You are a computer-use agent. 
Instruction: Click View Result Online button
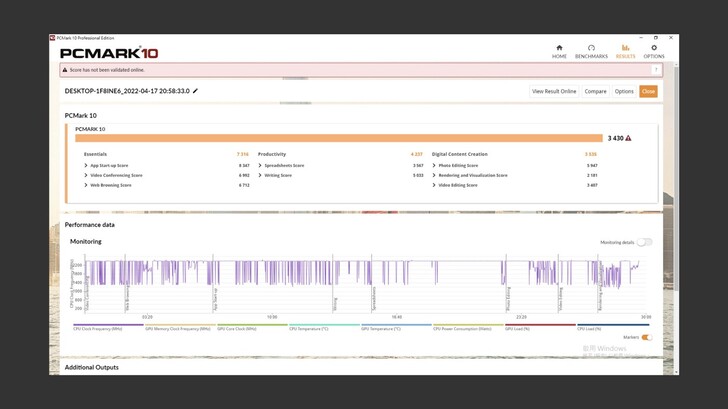tap(554, 91)
